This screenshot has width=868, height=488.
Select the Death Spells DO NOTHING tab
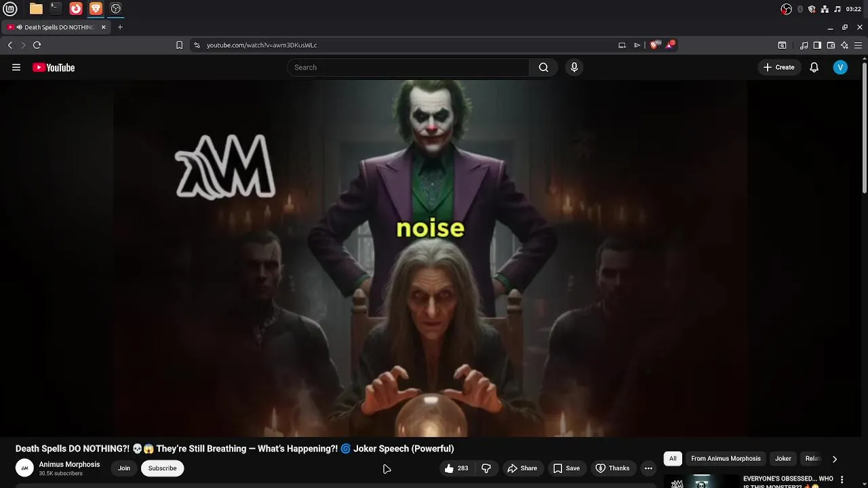click(x=57, y=27)
